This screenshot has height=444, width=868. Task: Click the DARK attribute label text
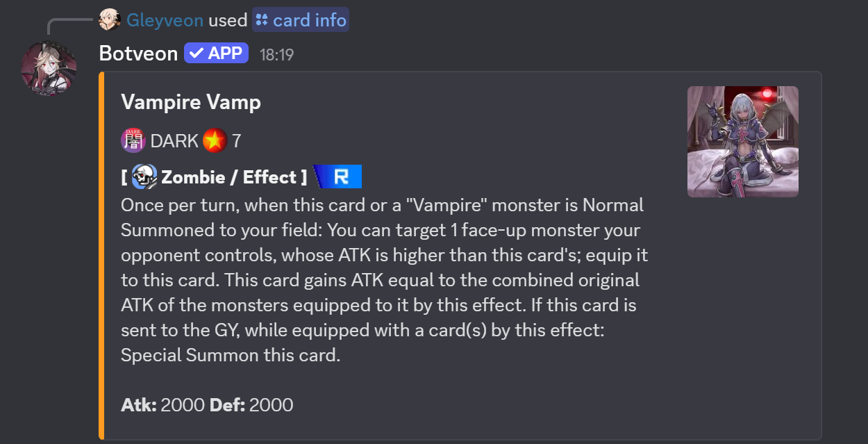pos(174,141)
